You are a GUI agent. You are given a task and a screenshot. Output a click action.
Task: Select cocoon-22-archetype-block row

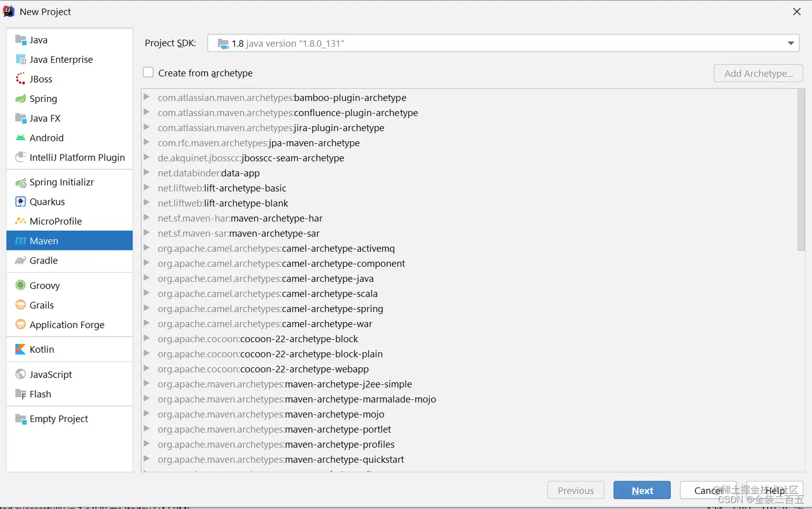pos(469,339)
